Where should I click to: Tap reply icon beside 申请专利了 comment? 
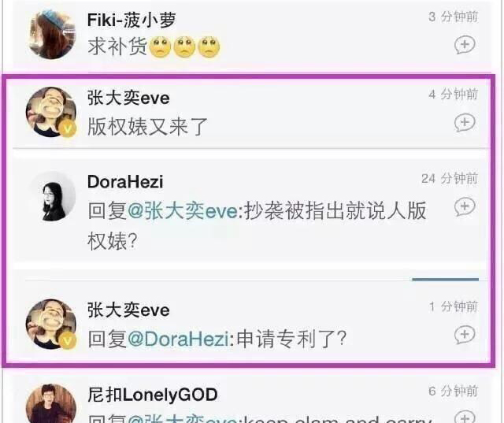465,335
